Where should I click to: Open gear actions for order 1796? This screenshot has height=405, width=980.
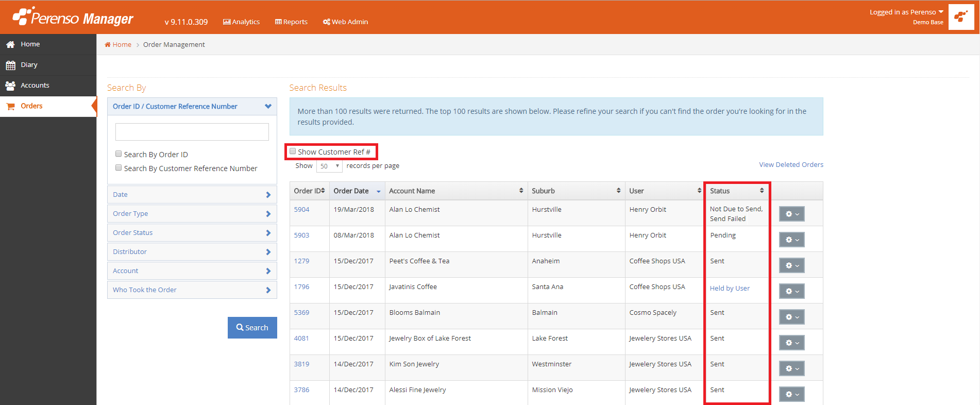point(791,291)
